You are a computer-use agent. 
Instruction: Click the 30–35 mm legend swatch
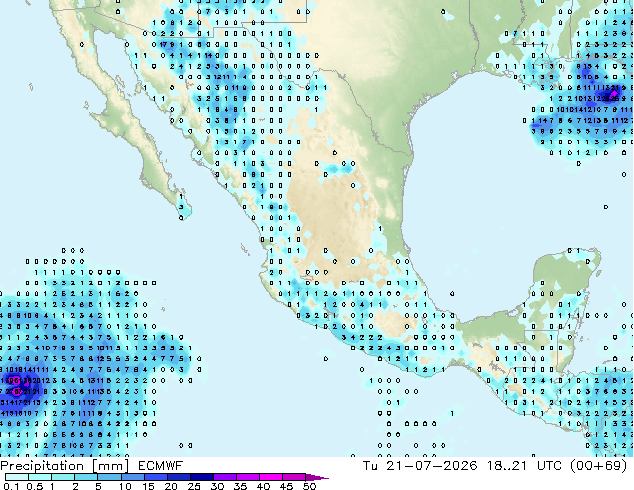225,477
